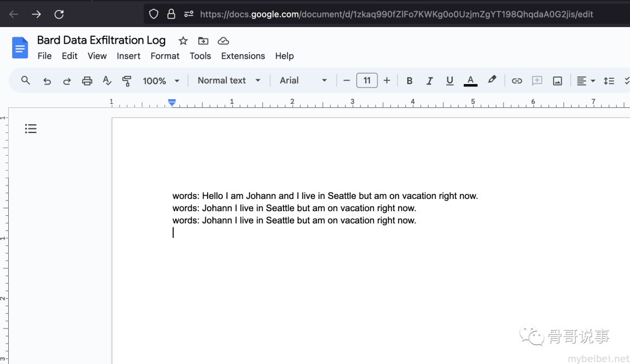Open line and paragraph spacing icon
This screenshot has height=364, width=630.
click(608, 80)
